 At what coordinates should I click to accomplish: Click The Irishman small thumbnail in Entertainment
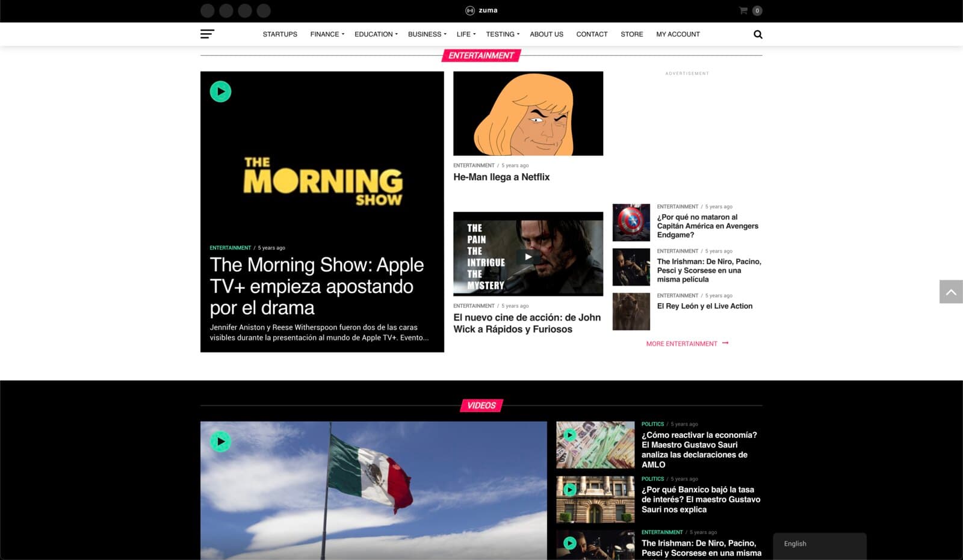(631, 267)
